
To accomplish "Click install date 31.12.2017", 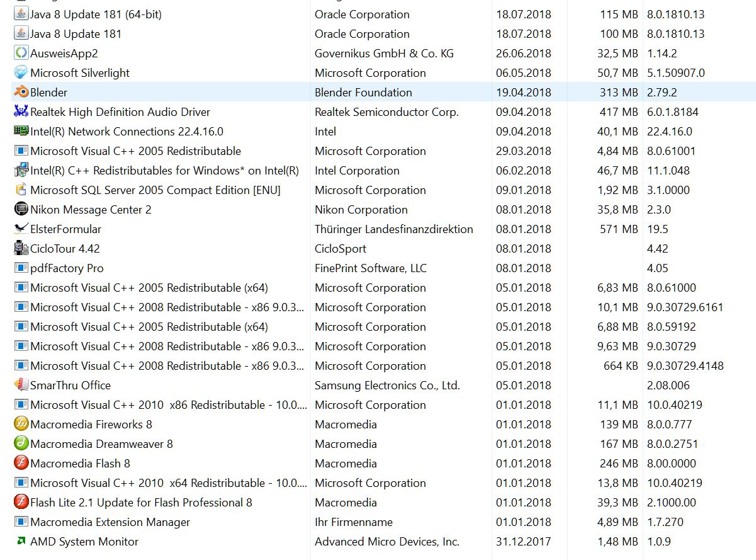I will [524, 541].
